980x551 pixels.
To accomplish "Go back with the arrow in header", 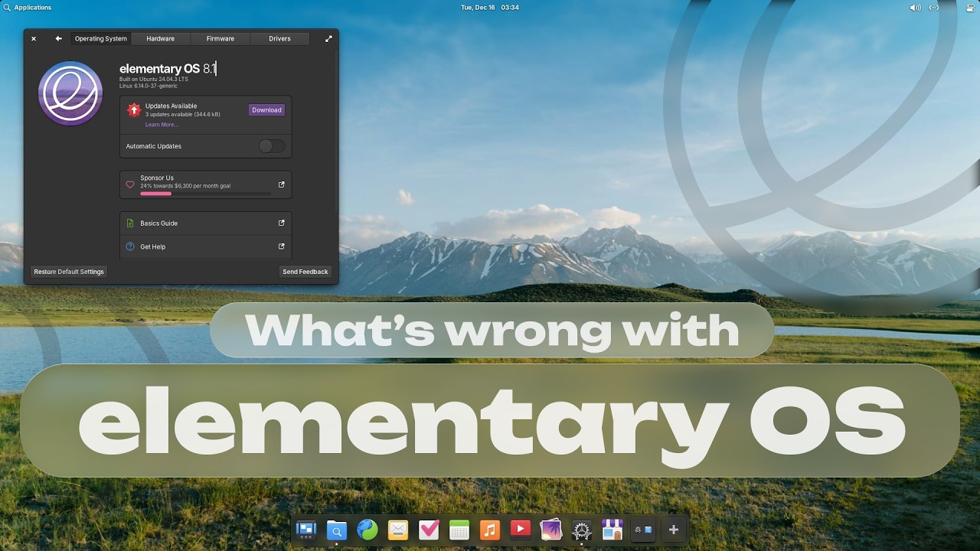I will [x=58, y=38].
